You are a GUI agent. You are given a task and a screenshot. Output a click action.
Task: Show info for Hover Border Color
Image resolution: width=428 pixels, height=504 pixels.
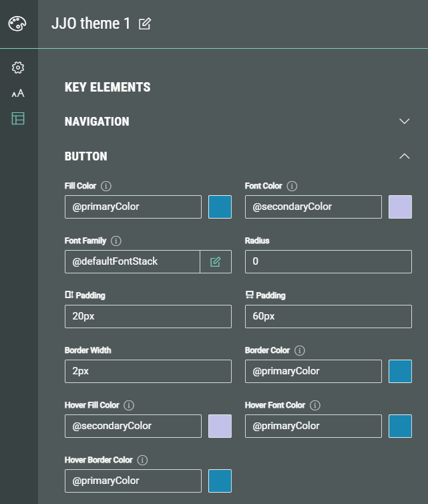point(142,460)
